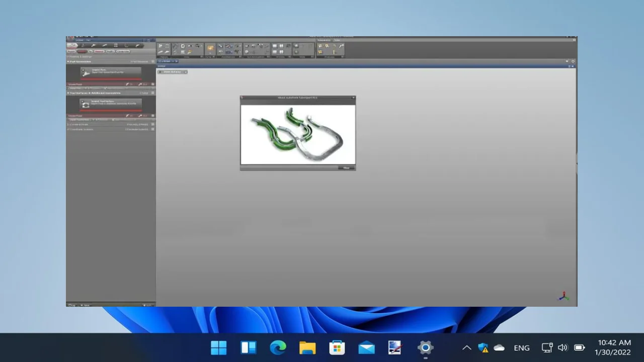Open the Windows Start menu
644x362 pixels.
coord(219,347)
